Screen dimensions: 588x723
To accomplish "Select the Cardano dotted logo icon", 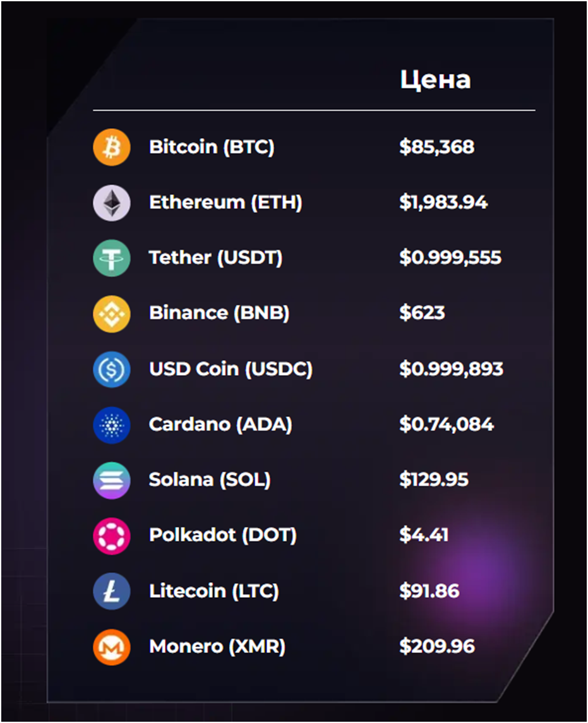I will coord(112,425).
